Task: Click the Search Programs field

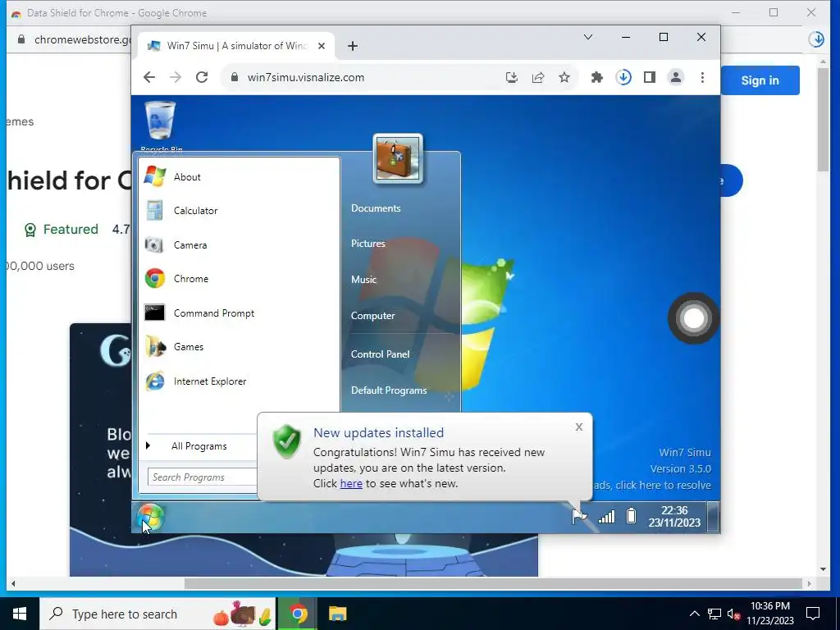Action: click(x=203, y=477)
